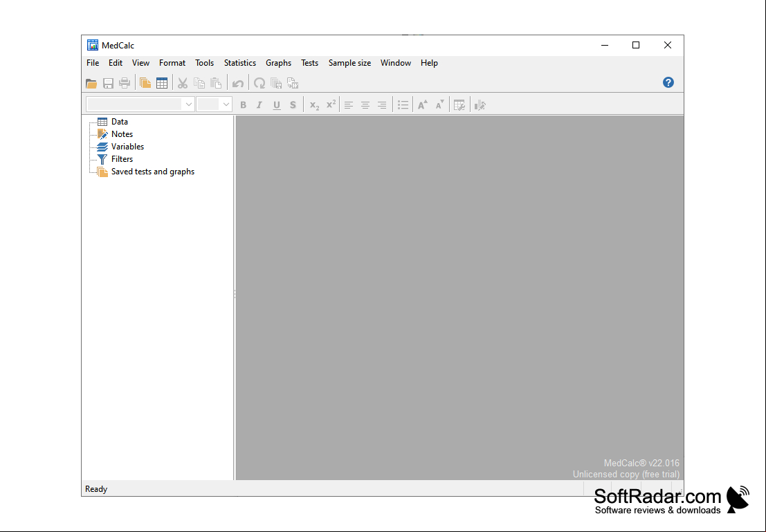Toggle strikethrough formatting

[x=293, y=105]
